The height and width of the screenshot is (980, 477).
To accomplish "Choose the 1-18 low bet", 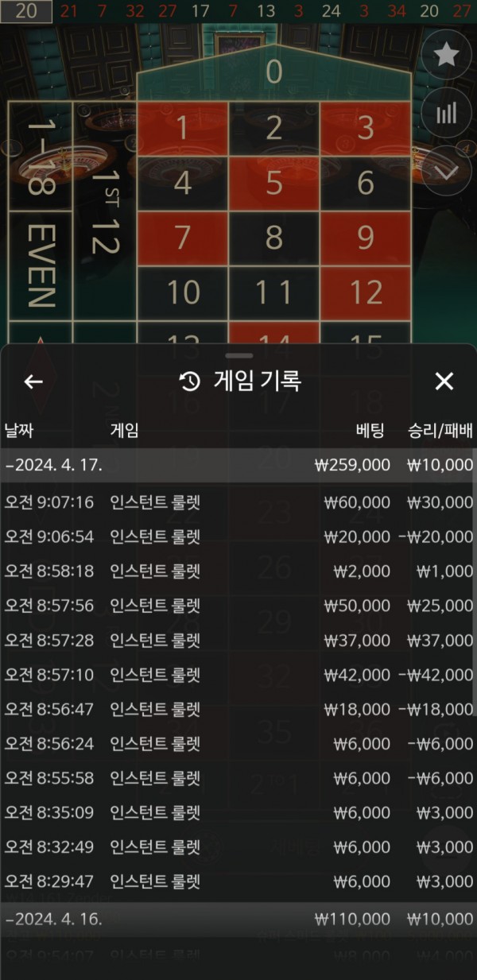I will 41,156.
